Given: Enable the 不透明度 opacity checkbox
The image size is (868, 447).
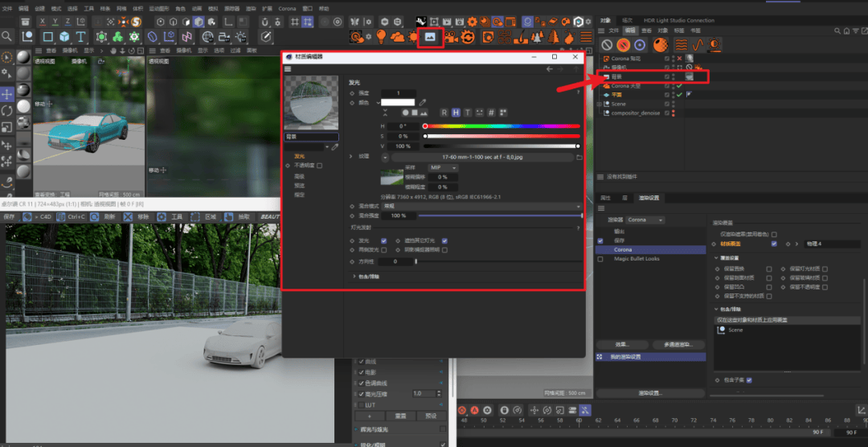Looking at the screenshot, I should [x=319, y=166].
